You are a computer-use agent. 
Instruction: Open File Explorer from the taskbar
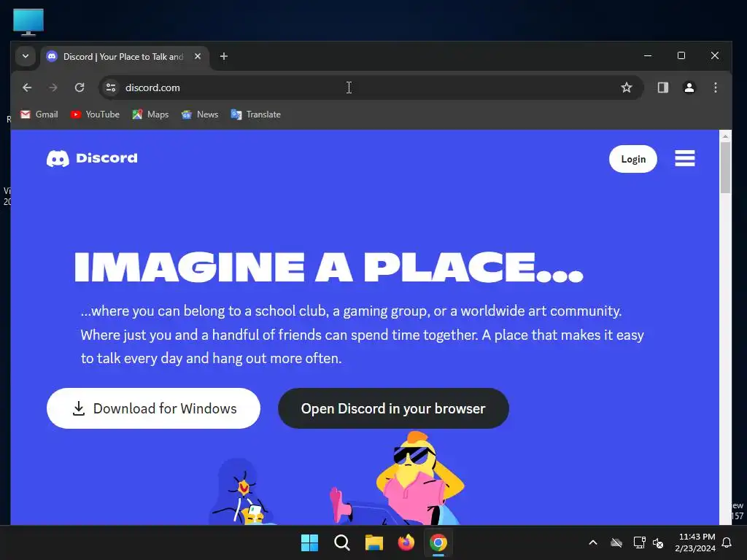point(374,542)
